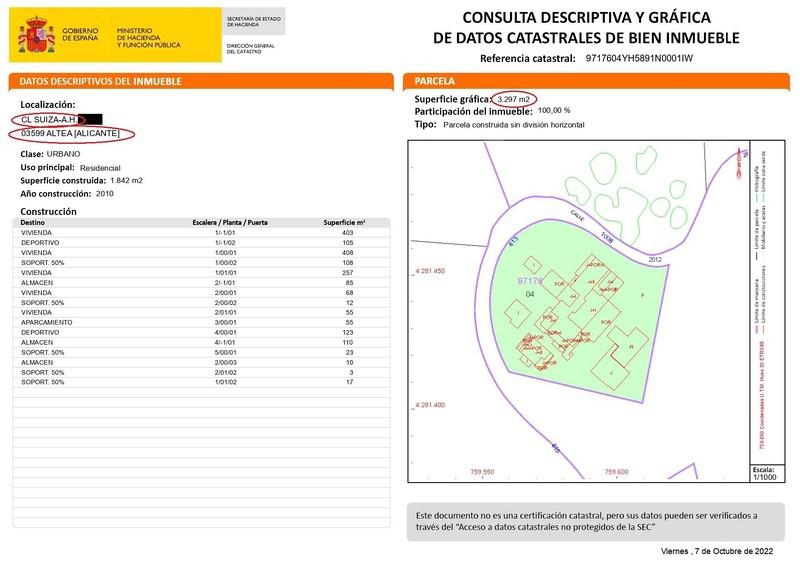This screenshot has height=565, width=800.
Task: Select the APARCAMIENTO row in the table
Action: point(202,323)
